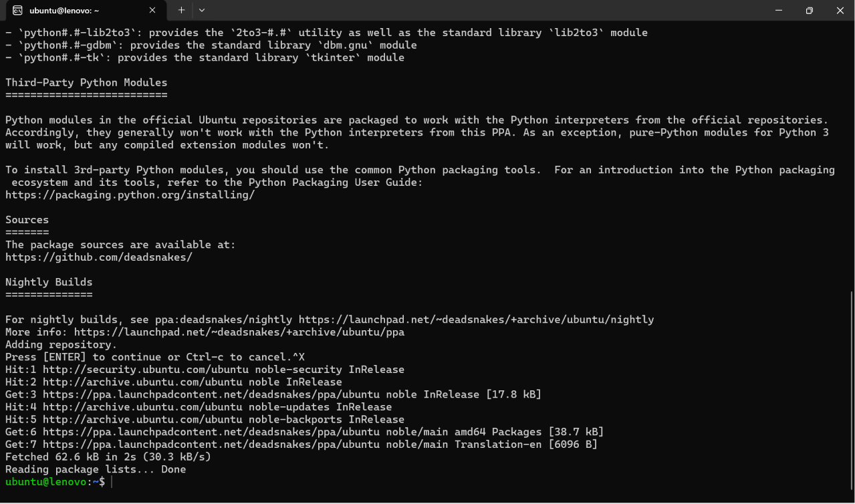This screenshot has height=504, width=855.
Task: Click the Sources heading text
Action: tap(27, 220)
